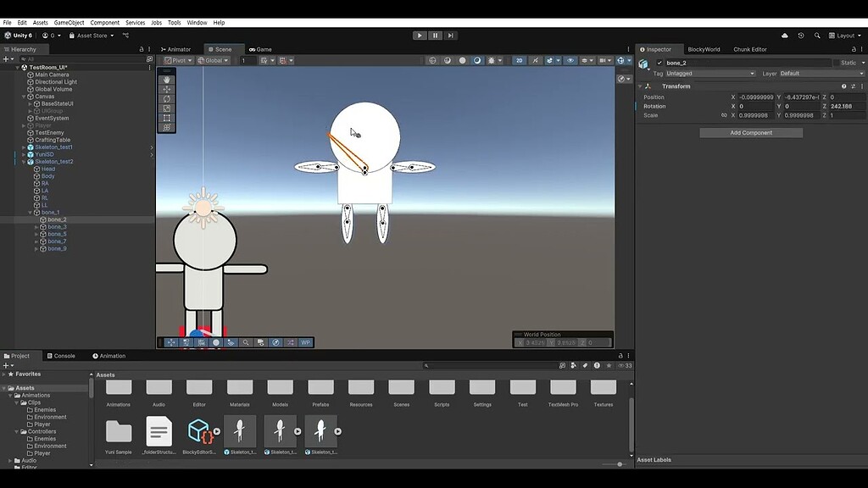Click the Transform component icon in Inspector
Image resolution: width=868 pixels, height=488 pixels.
(x=648, y=86)
